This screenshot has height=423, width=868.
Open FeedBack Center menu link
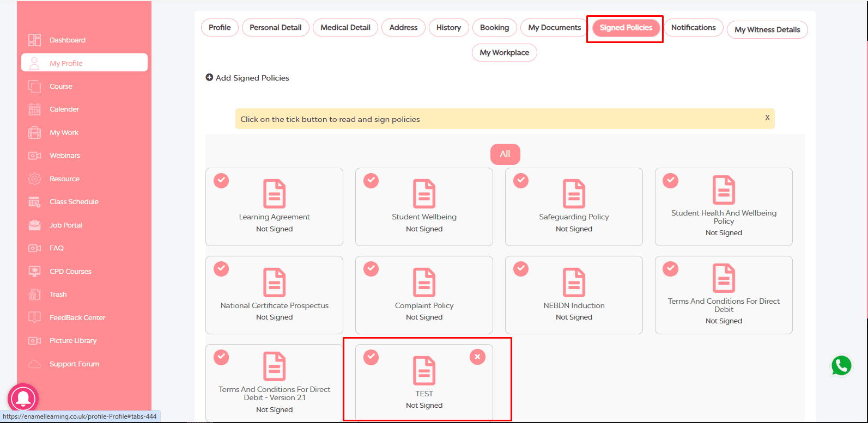click(x=77, y=317)
